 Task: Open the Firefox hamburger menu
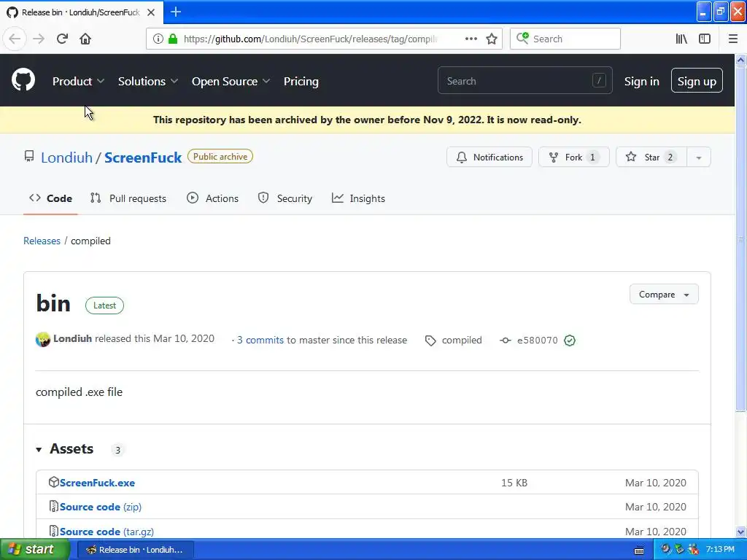tap(733, 39)
